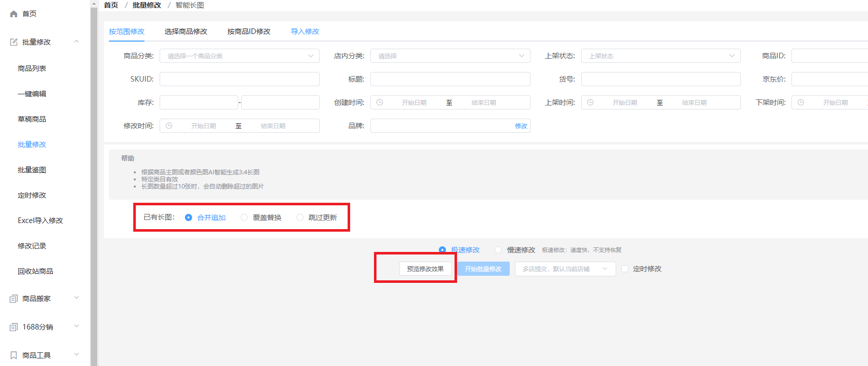The height and width of the screenshot is (366, 868).
Task: Open the 店内分类 dropdown
Action: tap(450, 56)
